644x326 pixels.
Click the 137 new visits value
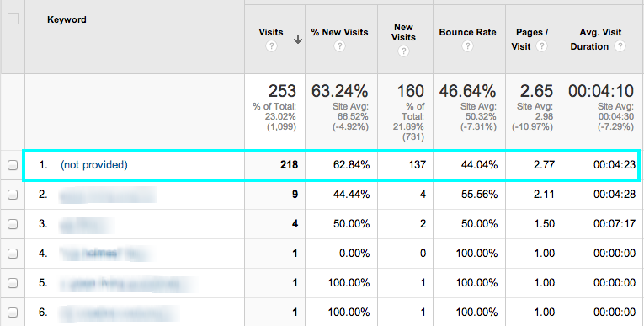(x=418, y=165)
